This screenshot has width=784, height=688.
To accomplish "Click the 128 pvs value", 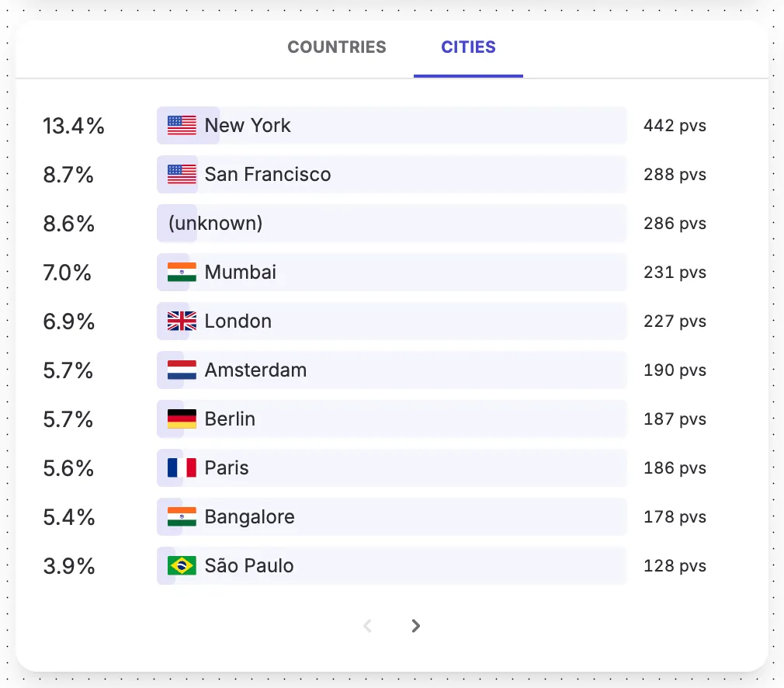I will point(675,566).
